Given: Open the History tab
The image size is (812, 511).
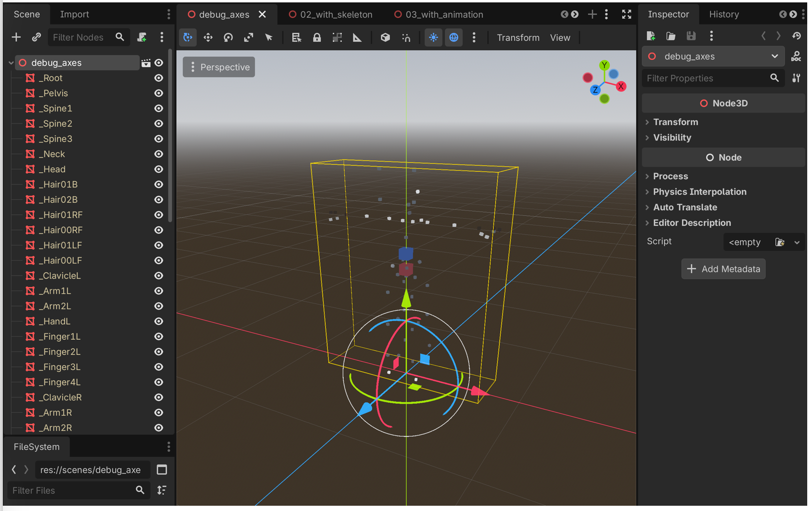Looking at the screenshot, I should click(x=724, y=14).
